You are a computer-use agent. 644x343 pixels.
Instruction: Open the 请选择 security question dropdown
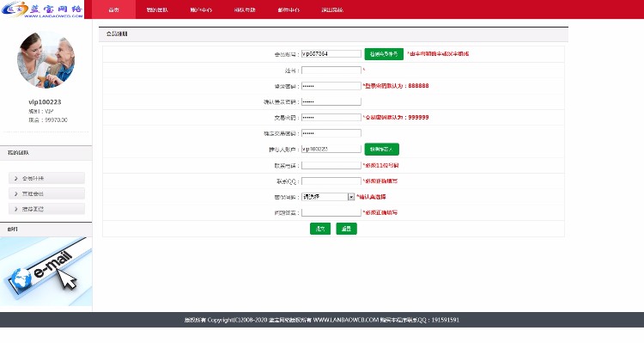[328, 197]
